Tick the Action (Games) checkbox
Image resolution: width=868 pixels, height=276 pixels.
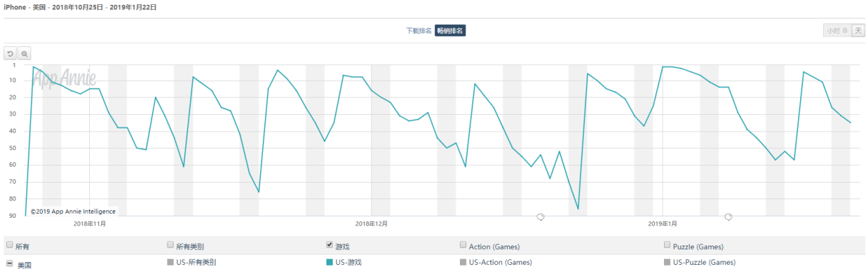coord(463,245)
